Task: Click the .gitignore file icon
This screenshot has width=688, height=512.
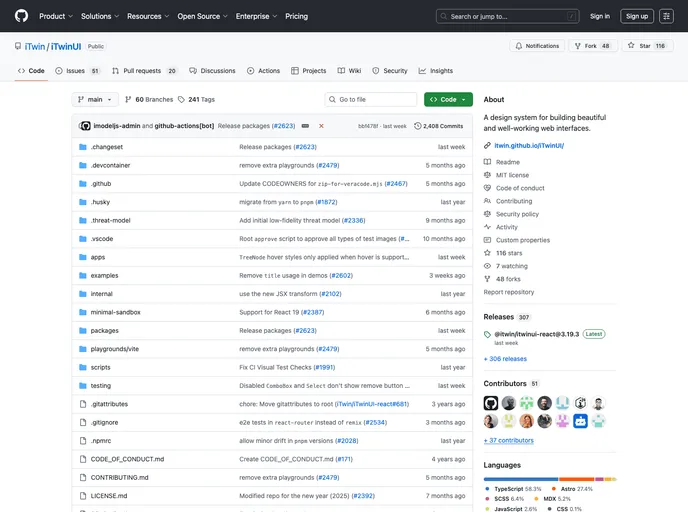Action: pos(82,422)
